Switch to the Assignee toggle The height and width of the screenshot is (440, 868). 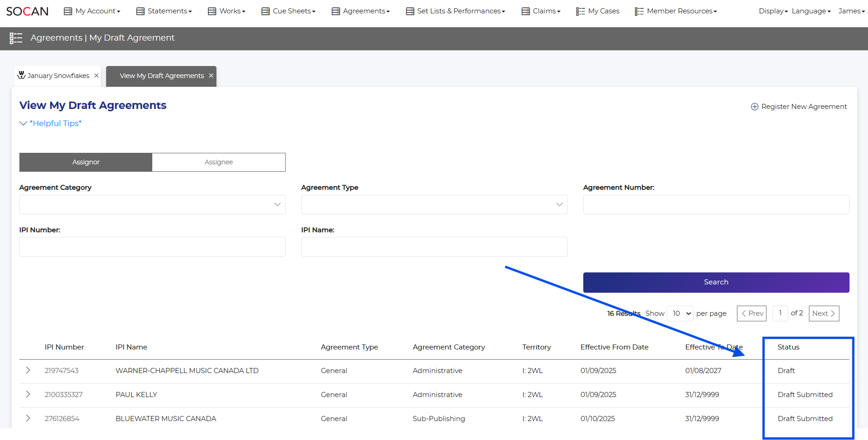point(219,162)
